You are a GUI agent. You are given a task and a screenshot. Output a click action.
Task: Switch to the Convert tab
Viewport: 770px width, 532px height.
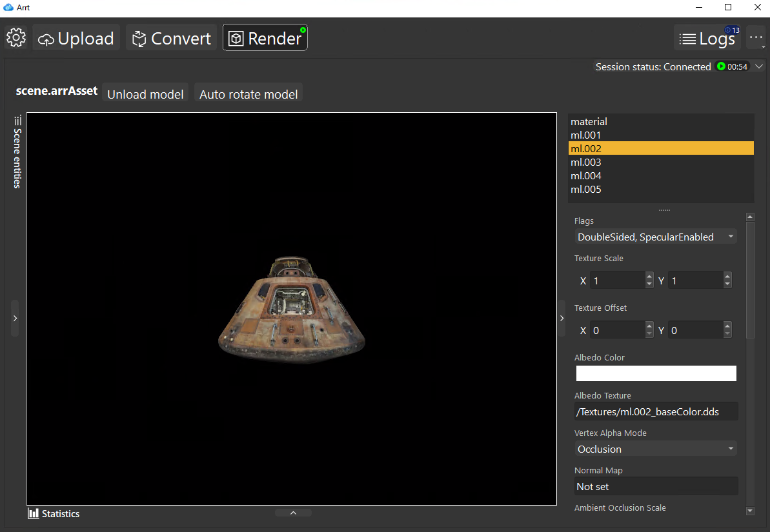click(172, 38)
